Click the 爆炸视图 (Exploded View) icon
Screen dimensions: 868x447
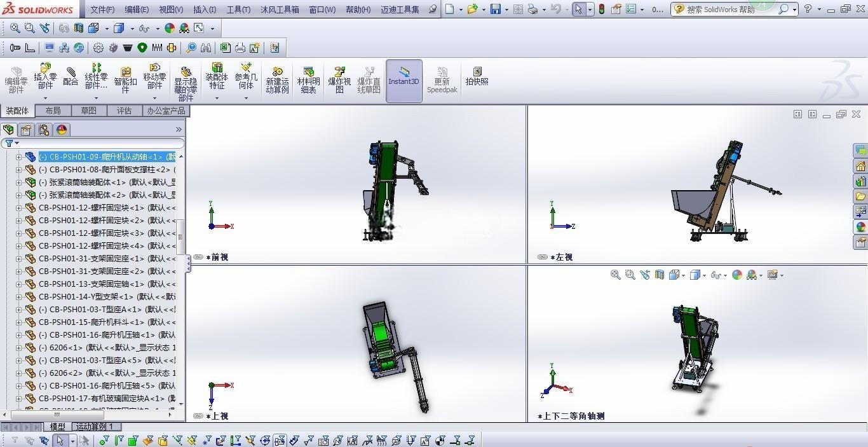click(x=339, y=80)
